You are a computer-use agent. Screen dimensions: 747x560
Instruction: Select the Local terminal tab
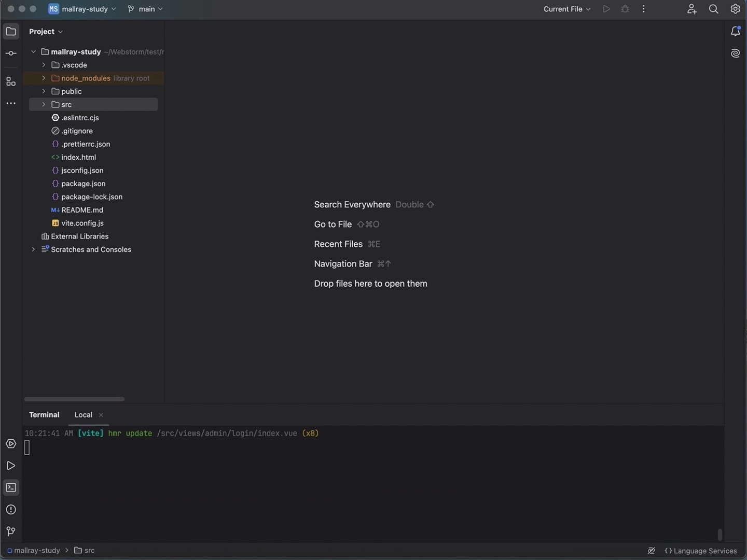pyautogui.click(x=83, y=415)
